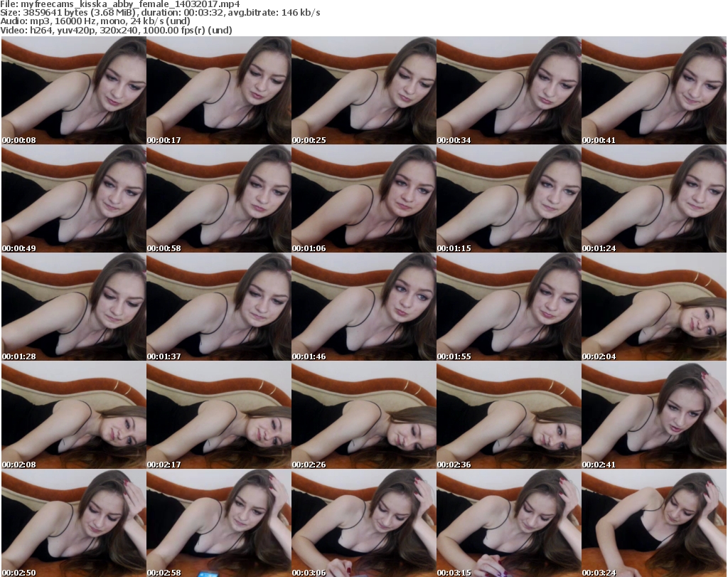Select the frame at 00:01:06
This screenshot has width=728, height=577.
pyautogui.click(x=363, y=198)
